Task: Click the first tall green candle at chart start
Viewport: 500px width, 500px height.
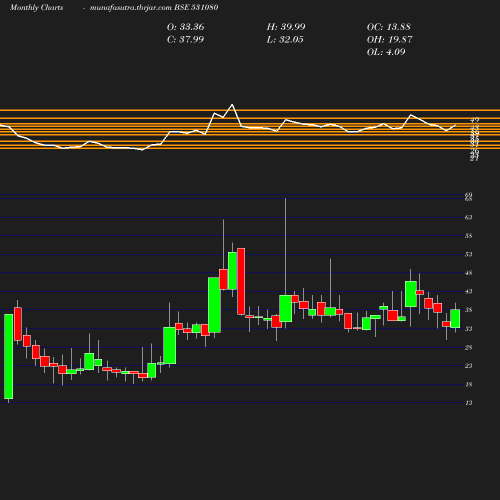Action: click(9, 356)
